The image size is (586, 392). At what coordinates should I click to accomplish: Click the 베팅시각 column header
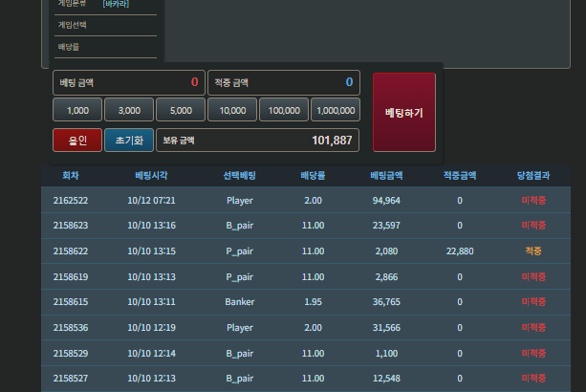pyautogui.click(x=151, y=175)
